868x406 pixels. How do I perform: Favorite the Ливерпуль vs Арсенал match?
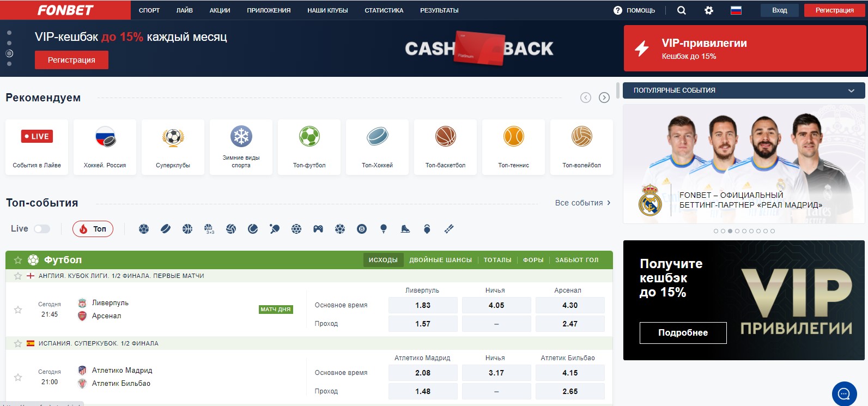click(x=18, y=310)
